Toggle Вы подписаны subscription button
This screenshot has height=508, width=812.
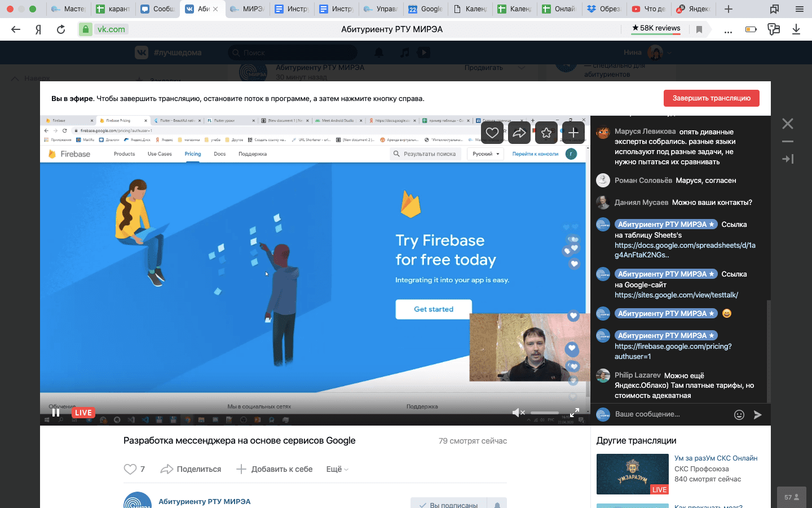pyautogui.click(x=448, y=503)
